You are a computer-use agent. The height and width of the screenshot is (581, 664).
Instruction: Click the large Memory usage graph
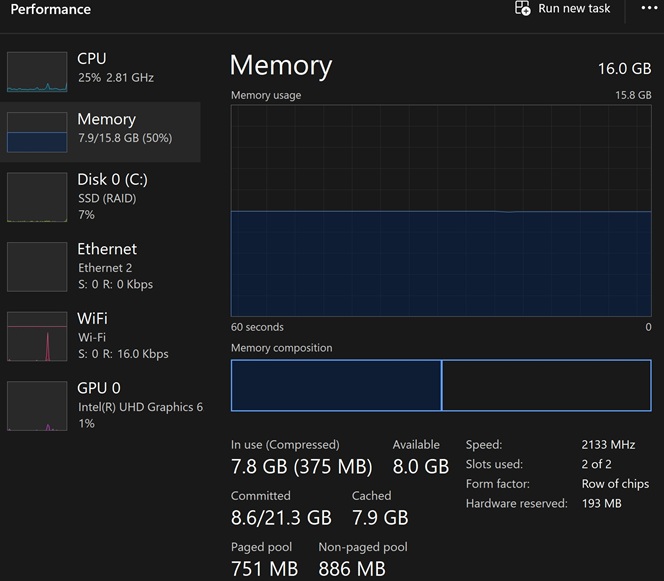[x=441, y=210]
